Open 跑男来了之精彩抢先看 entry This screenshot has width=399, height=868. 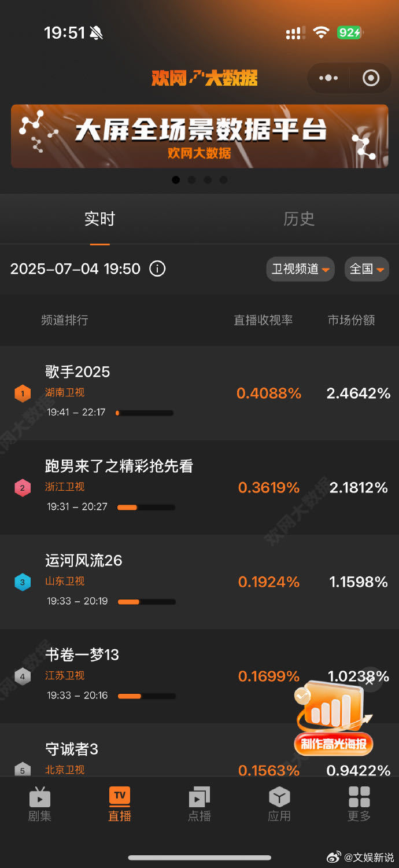click(x=199, y=487)
